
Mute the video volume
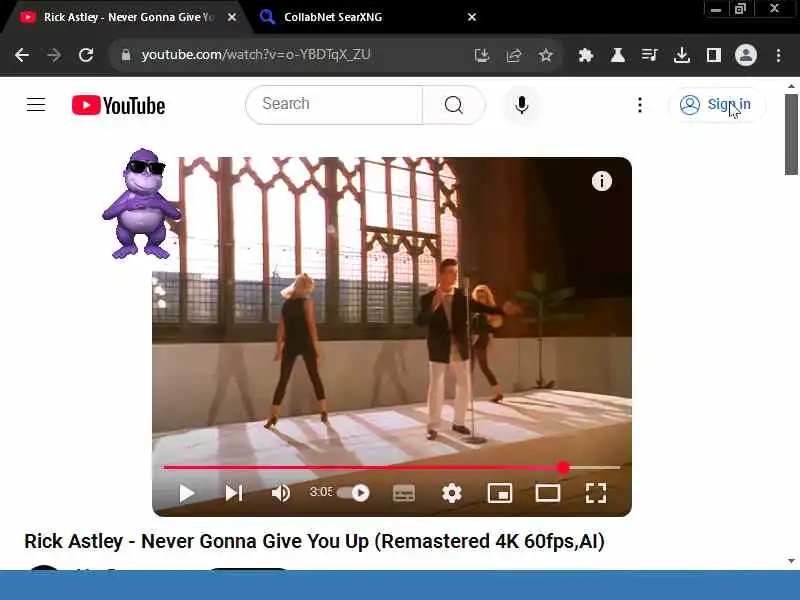pos(281,493)
